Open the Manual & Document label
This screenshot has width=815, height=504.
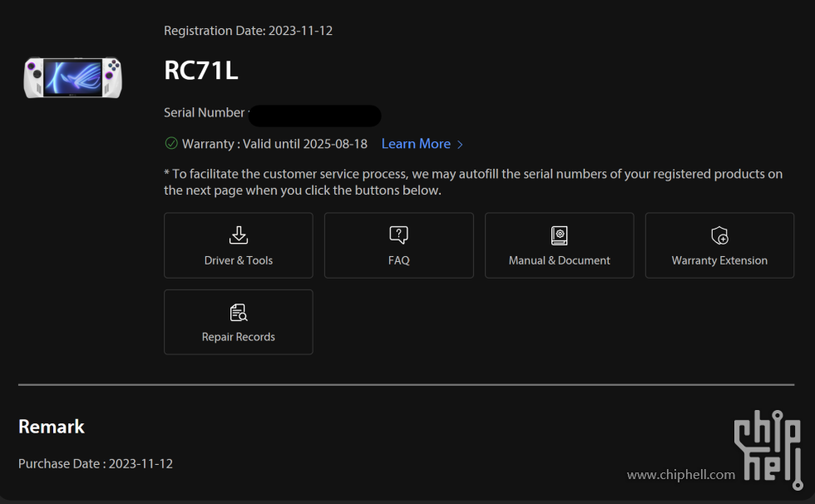coord(559,260)
